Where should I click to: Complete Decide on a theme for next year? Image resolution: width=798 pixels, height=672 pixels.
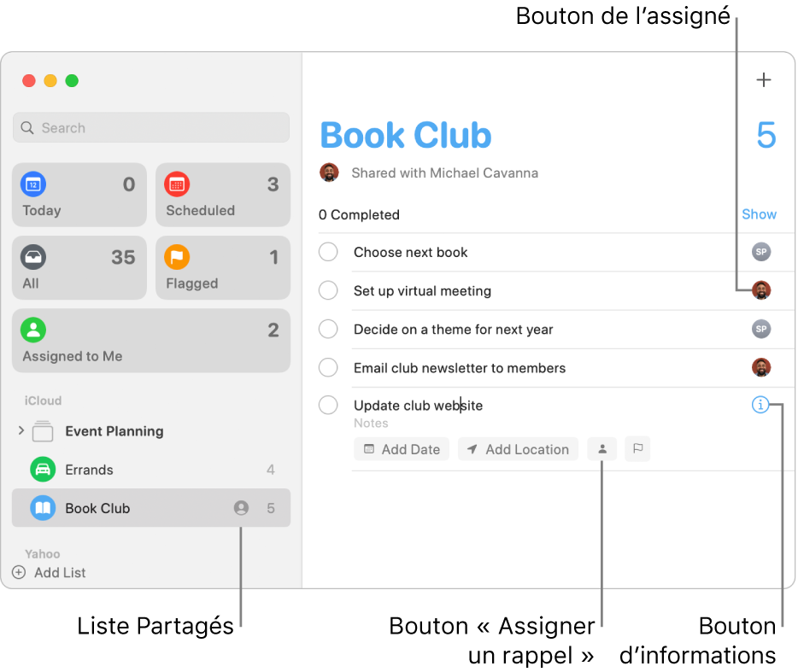coord(328,329)
